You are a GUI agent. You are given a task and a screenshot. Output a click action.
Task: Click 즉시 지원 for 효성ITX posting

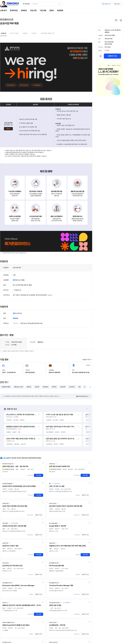click(39, 555)
